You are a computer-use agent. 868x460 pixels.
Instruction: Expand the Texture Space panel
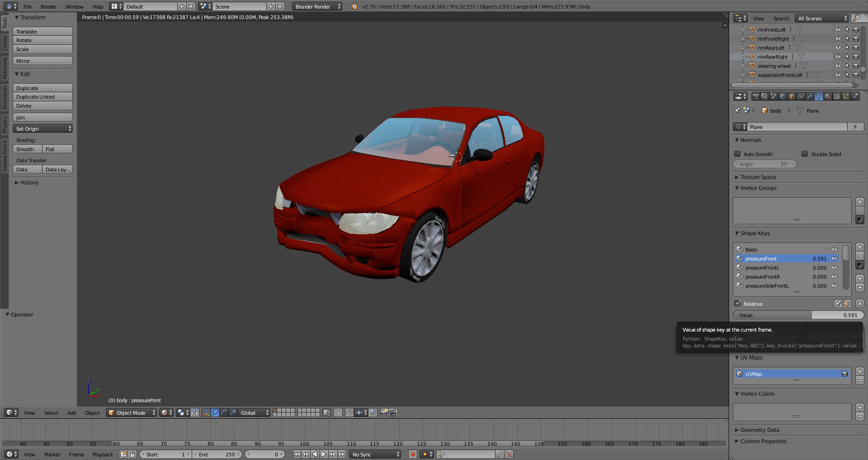(758, 177)
